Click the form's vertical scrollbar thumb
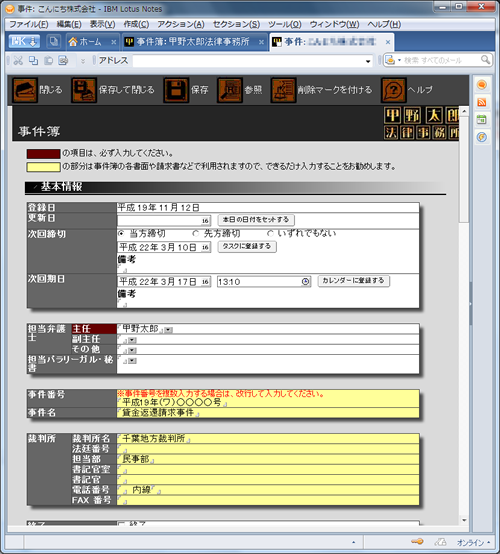The width and height of the screenshot is (500, 554). tap(464, 170)
